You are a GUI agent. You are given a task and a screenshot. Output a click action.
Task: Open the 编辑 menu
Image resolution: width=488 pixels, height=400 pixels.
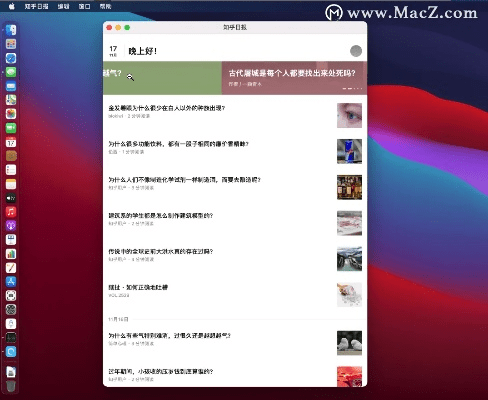tap(63, 6)
